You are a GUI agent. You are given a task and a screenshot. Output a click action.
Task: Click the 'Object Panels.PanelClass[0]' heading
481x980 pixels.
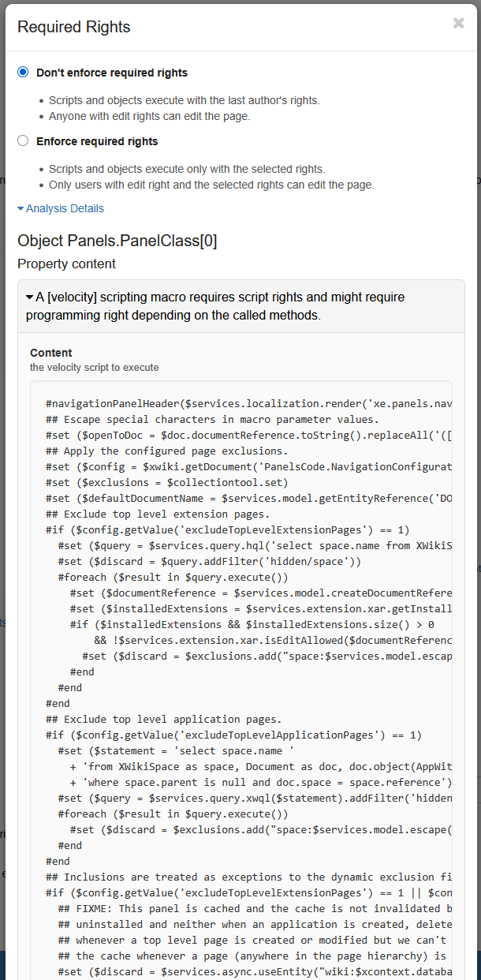[117, 241]
